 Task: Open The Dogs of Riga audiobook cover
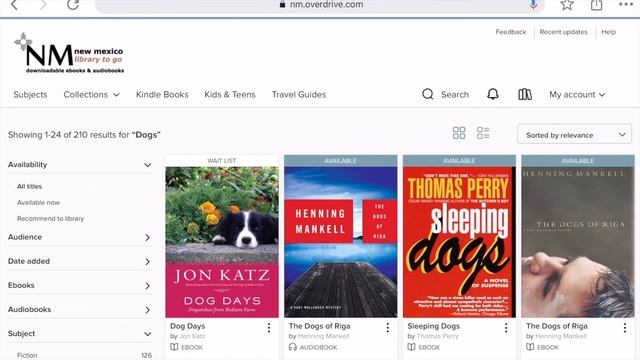(x=340, y=242)
